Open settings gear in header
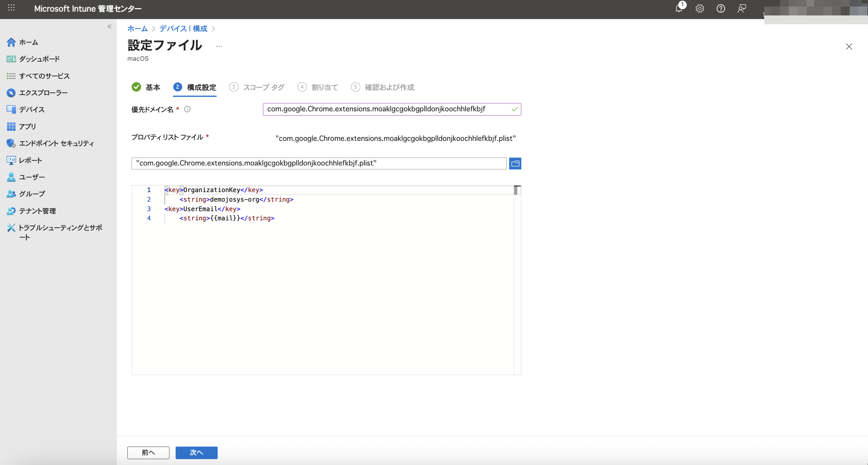This screenshot has width=868, height=465. [700, 9]
